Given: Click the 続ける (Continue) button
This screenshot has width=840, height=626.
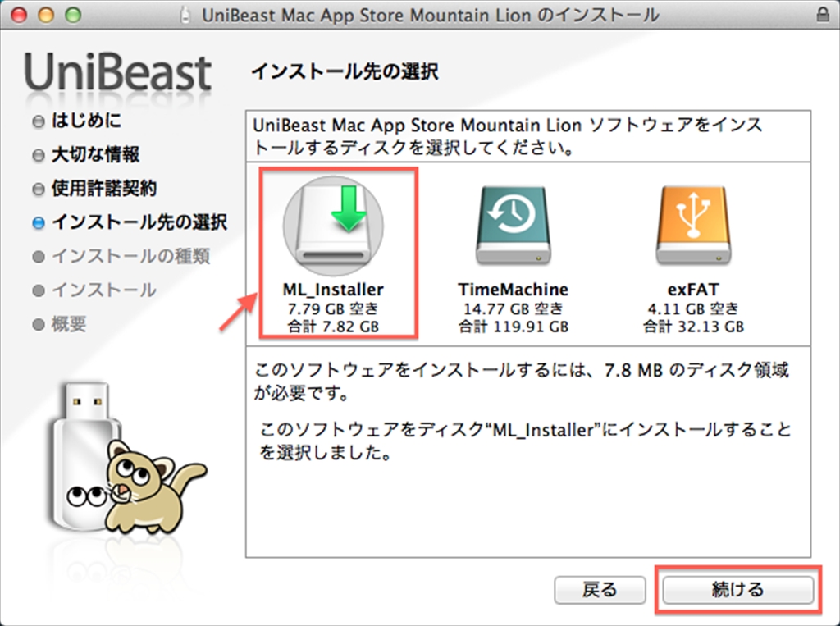Looking at the screenshot, I should point(737,590).
